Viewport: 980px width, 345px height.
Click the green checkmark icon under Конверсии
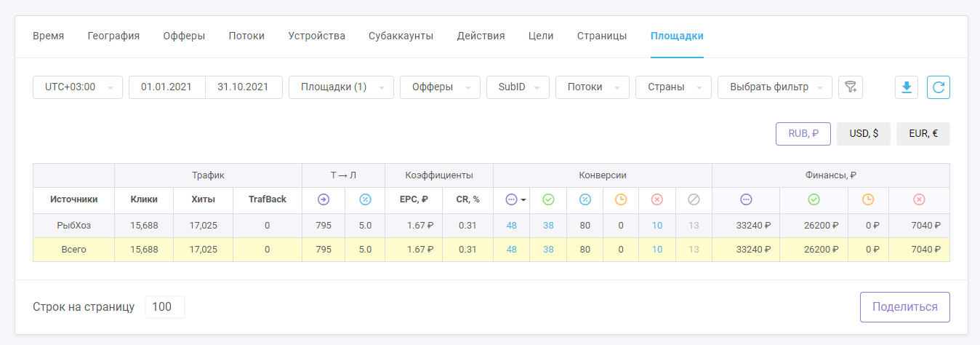point(548,199)
